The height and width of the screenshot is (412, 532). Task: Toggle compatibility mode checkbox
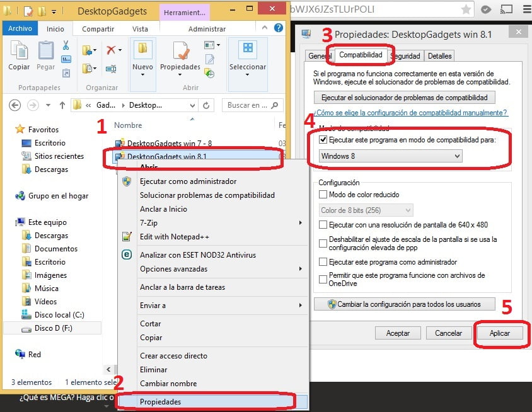click(323, 140)
